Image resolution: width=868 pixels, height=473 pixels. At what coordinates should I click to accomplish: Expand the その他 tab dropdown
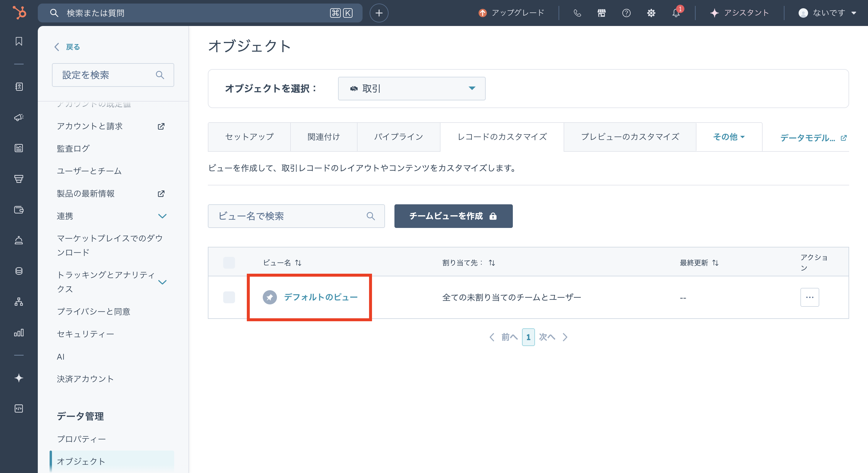tap(729, 137)
